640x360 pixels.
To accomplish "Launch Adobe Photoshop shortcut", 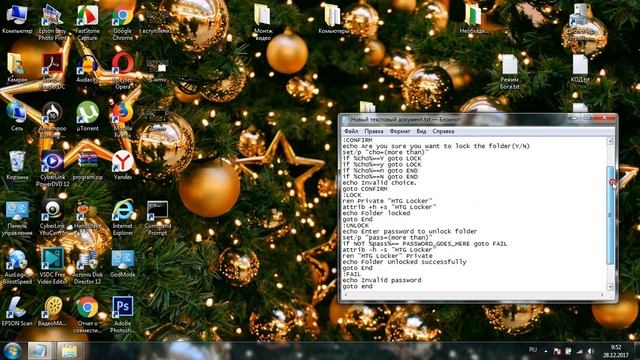I will (122, 314).
